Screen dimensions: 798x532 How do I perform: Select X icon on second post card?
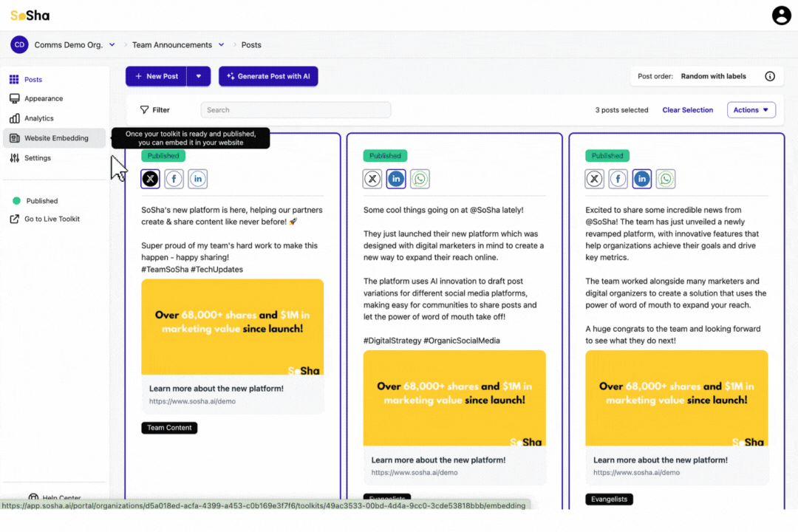[x=372, y=179]
